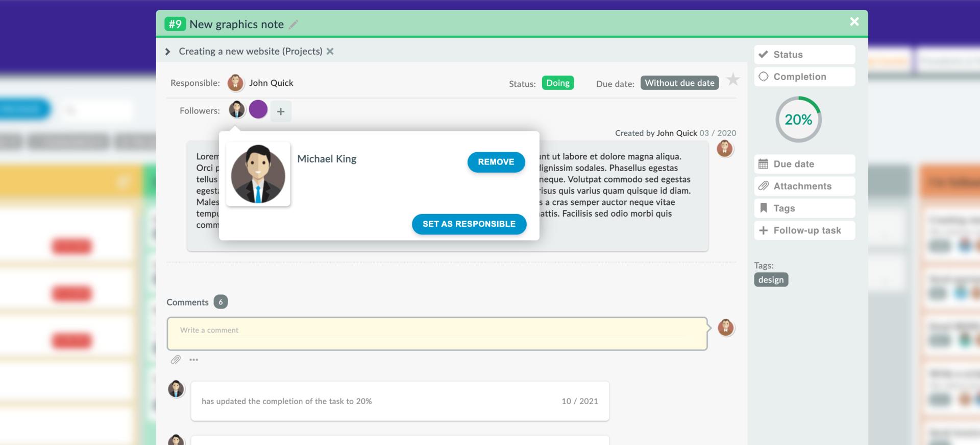Open the Due date sidebar option
980x445 pixels.
804,164
